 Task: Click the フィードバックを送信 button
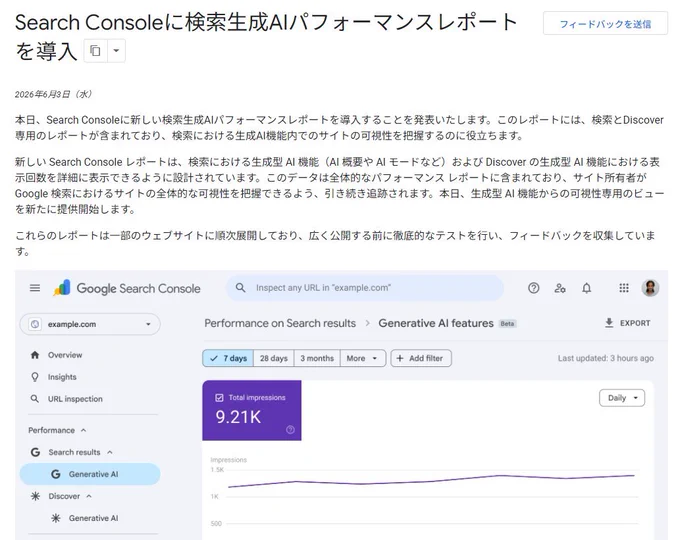click(605, 24)
